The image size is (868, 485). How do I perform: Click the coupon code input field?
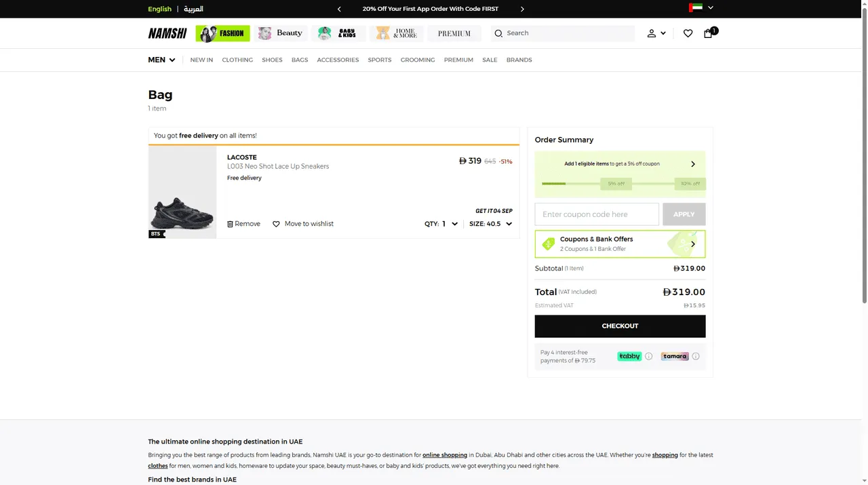click(596, 214)
